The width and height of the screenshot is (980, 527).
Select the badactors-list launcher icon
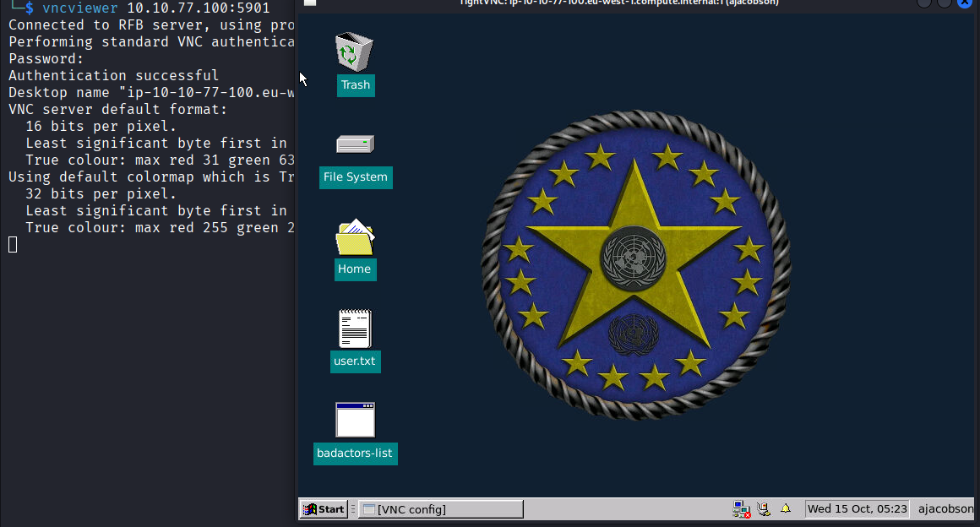tap(355, 420)
